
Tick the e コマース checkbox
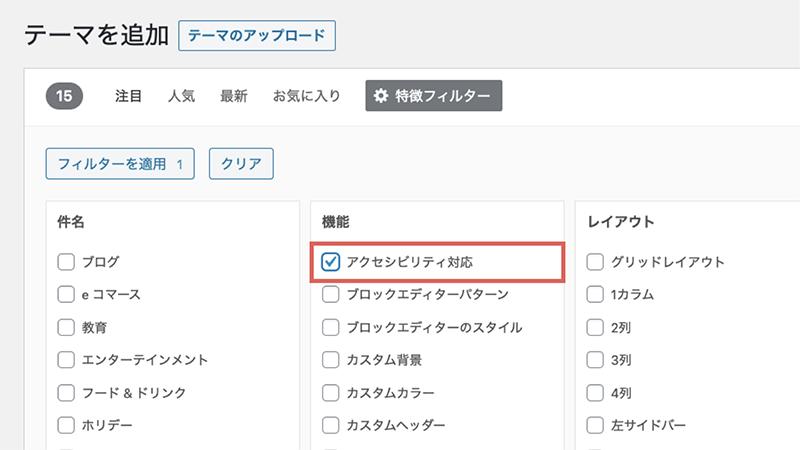pos(66,294)
